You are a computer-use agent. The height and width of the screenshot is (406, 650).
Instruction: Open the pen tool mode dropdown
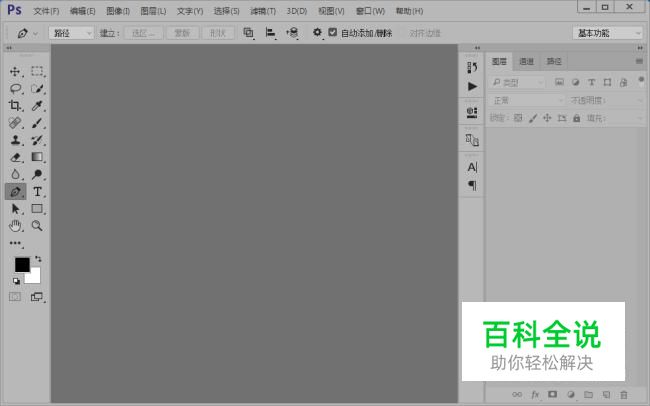71,33
